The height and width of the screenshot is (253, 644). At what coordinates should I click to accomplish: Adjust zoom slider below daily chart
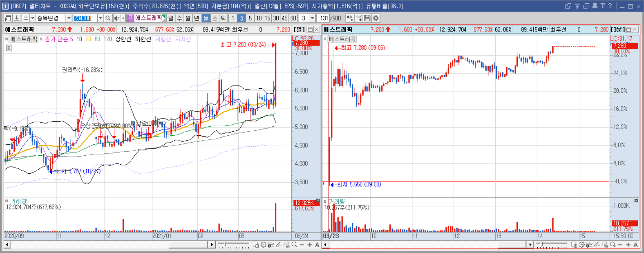coord(233,245)
